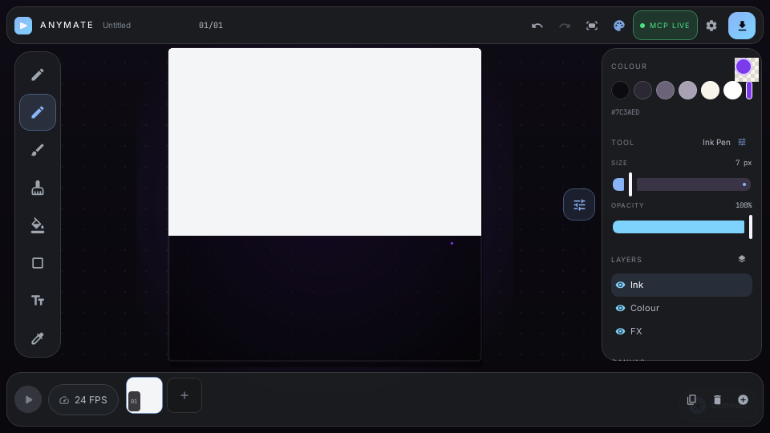Image resolution: width=770 pixels, height=433 pixels.
Task: Click the 01/01 frame counter
Action: pos(211,26)
